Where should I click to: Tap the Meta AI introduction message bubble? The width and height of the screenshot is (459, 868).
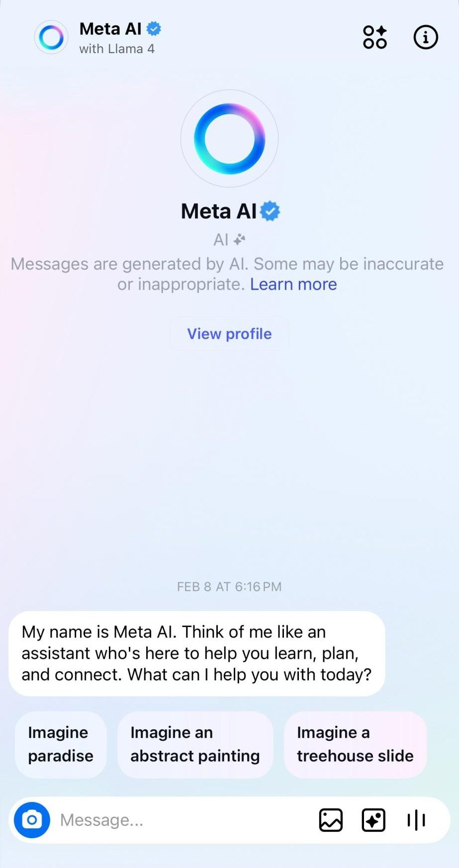tap(197, 653)
